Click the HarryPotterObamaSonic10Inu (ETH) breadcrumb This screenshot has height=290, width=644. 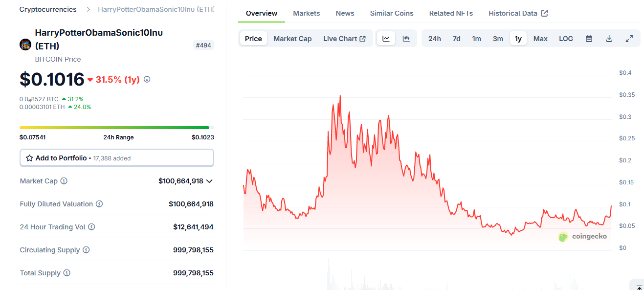(x=156, y=9)
